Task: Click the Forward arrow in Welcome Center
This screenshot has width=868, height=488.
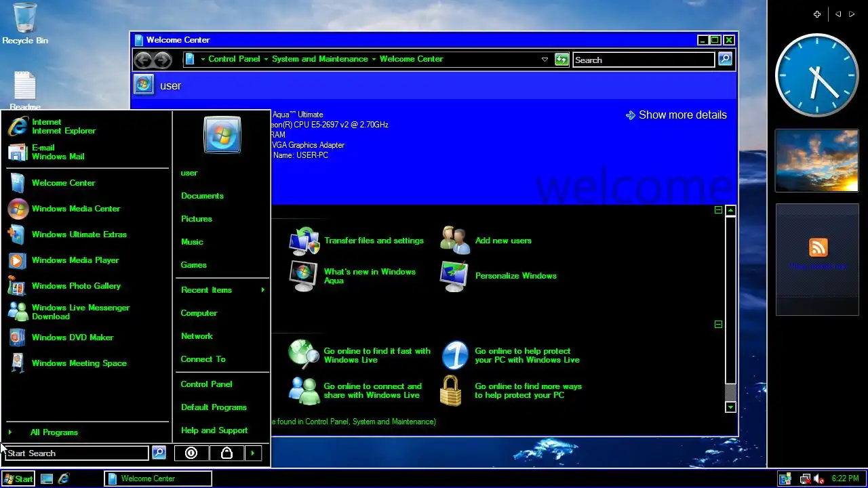Action: click(162, 60)
